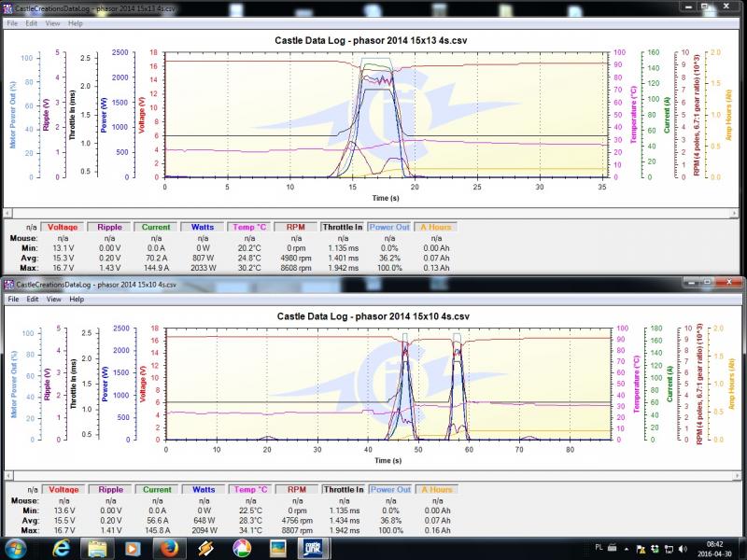Click Current button in the 15x10 log
The image size is (747, 560).
pyautogui.click(x=157, y=489)
